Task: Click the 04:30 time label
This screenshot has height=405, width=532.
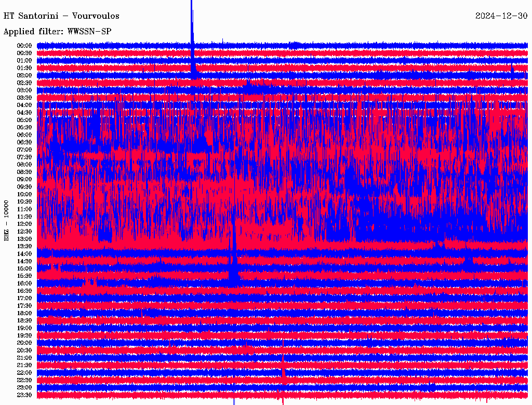Action: 24,112
